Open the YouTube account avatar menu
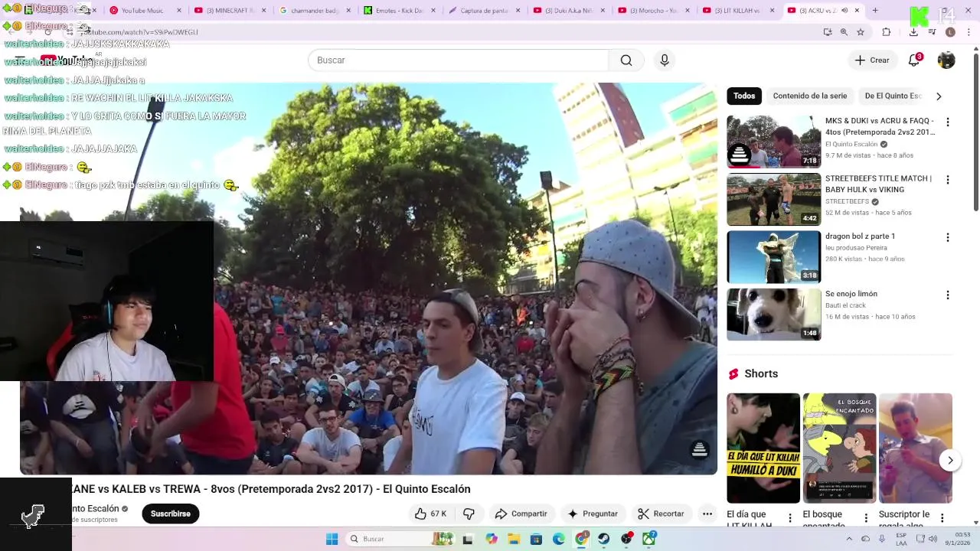Image resolution: width=980 pixels, height=551 pixels. (x=946, y=60)
